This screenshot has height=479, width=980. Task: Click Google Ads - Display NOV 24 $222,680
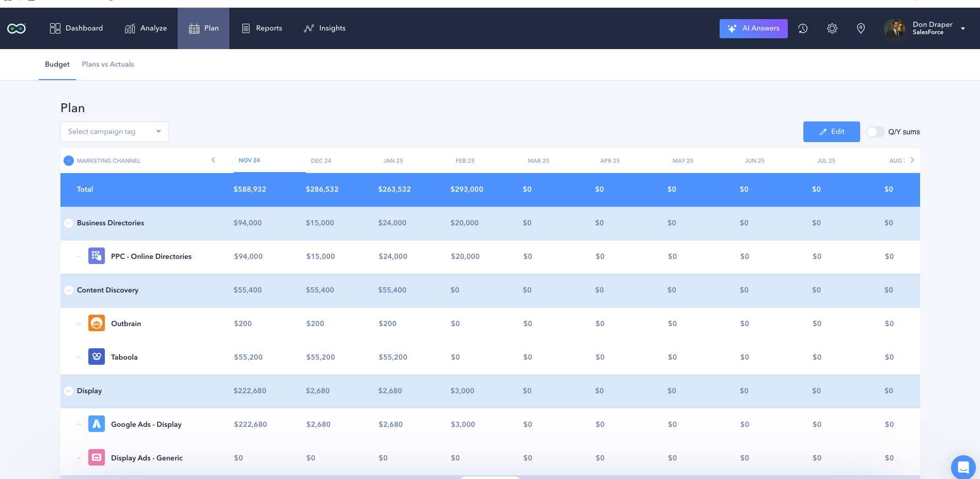251,425
